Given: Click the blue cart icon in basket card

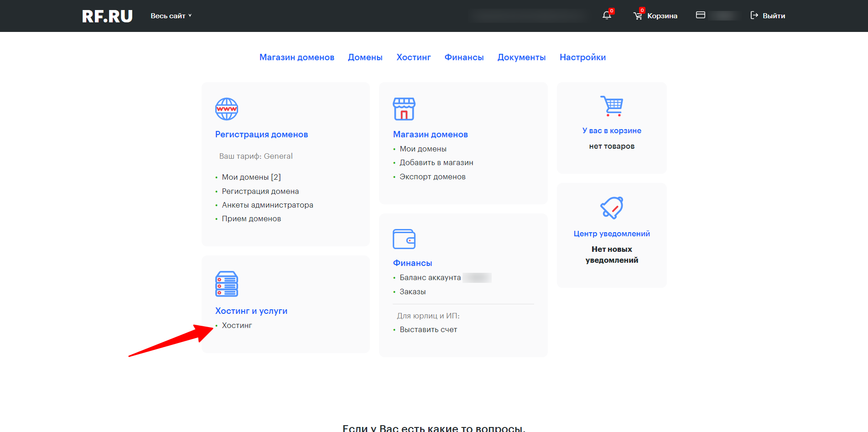Looking at the screenshot, I should [x=612, y=106].
